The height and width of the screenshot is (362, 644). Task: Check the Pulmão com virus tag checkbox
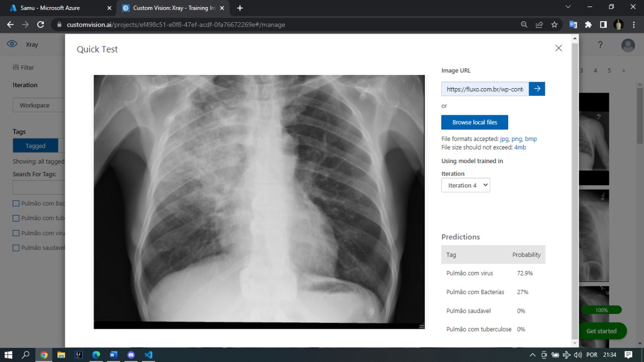tap(16, 233)
